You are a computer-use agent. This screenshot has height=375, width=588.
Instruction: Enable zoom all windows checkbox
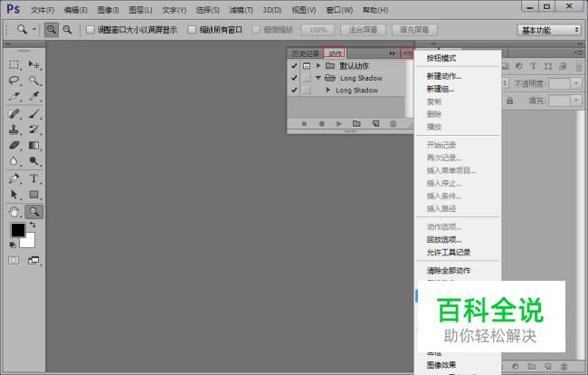(192, 30)
